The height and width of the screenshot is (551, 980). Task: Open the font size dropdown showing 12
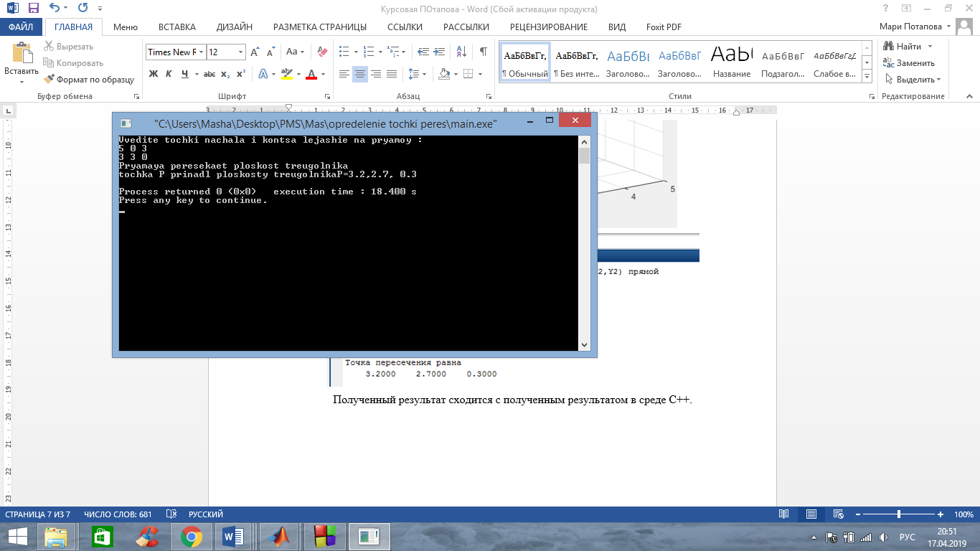[x=240, y=52]
